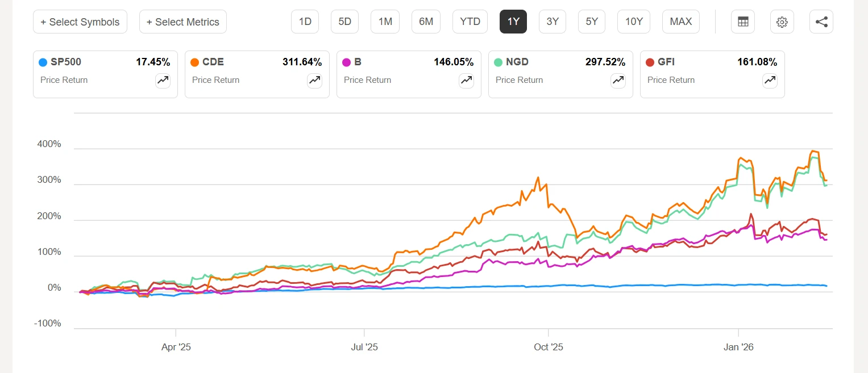
Task: Choose the YTD time range
Action: (470, 22)
